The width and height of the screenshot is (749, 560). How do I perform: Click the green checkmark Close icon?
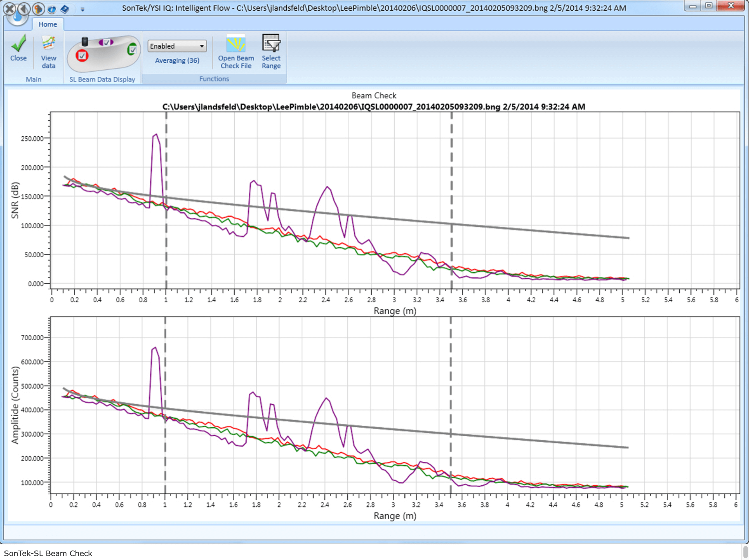point(18,43)
